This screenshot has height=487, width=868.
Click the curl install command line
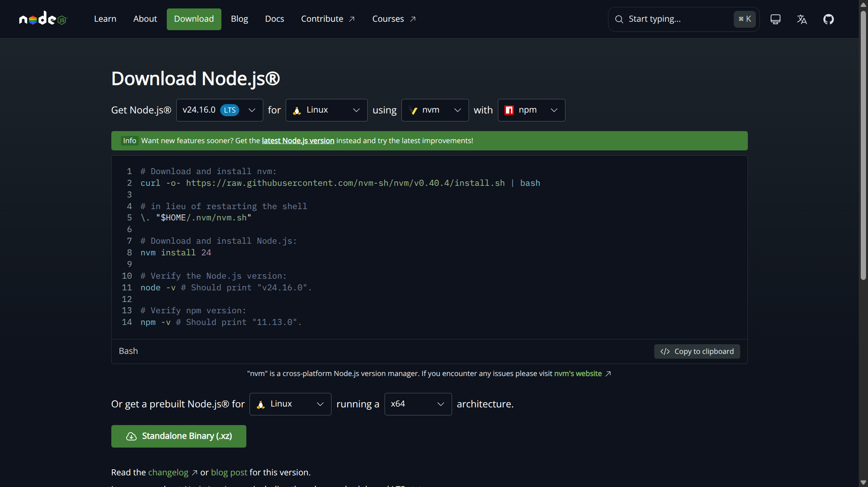(340, 183)
